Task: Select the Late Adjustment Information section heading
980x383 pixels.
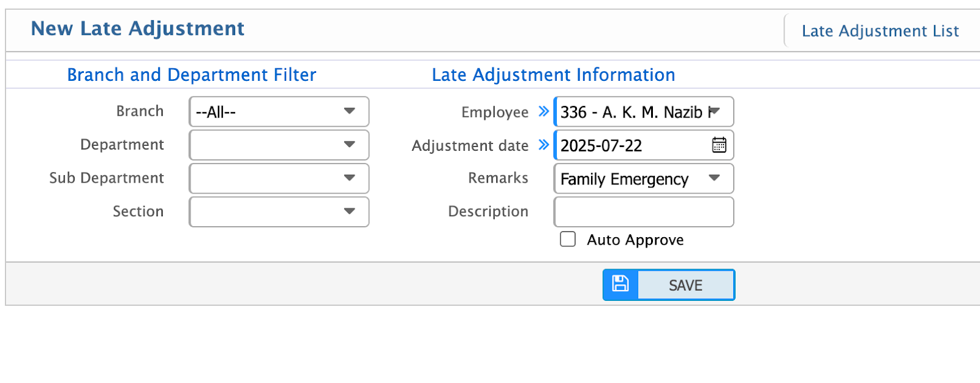Action: pyautogui.click(x=553, y=74)
